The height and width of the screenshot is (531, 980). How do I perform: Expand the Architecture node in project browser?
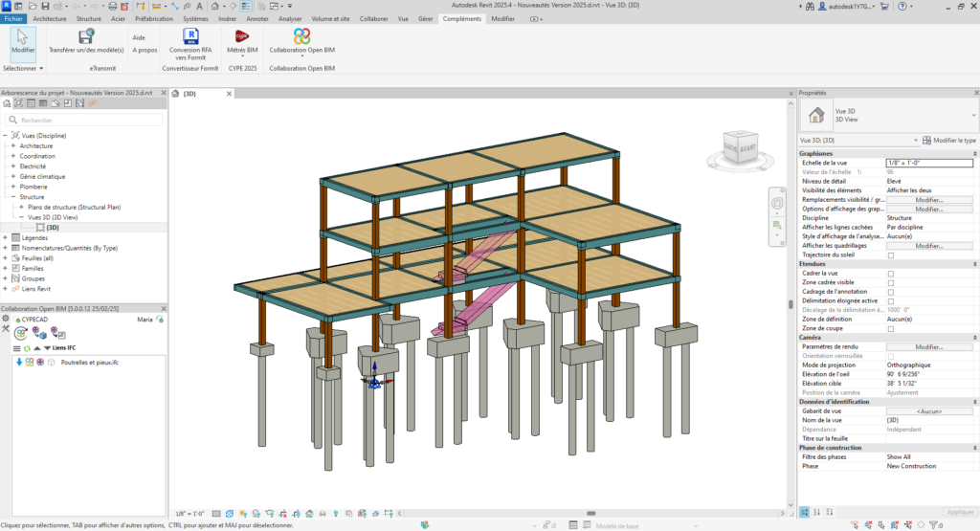pyautogui.click(x=13, y=145)
